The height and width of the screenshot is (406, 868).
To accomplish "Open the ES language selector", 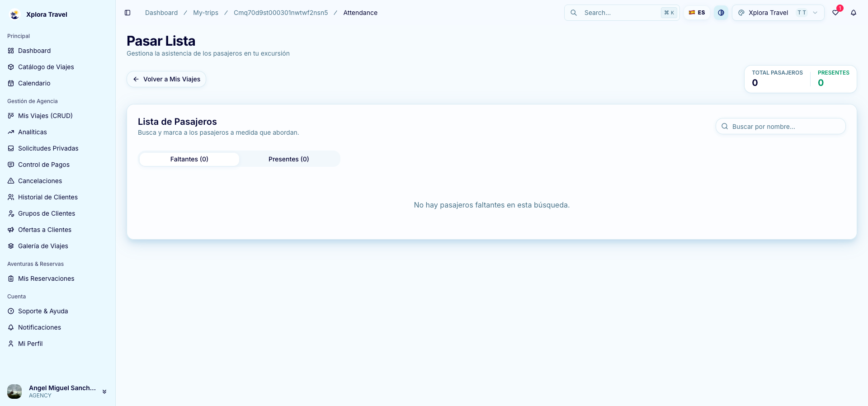I will (x=697, y=13).
